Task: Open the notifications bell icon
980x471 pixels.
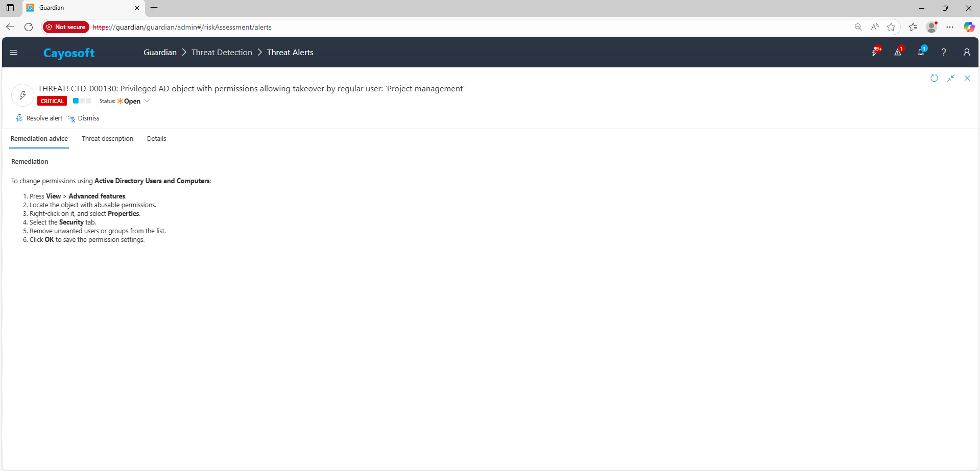Action: 921,52
